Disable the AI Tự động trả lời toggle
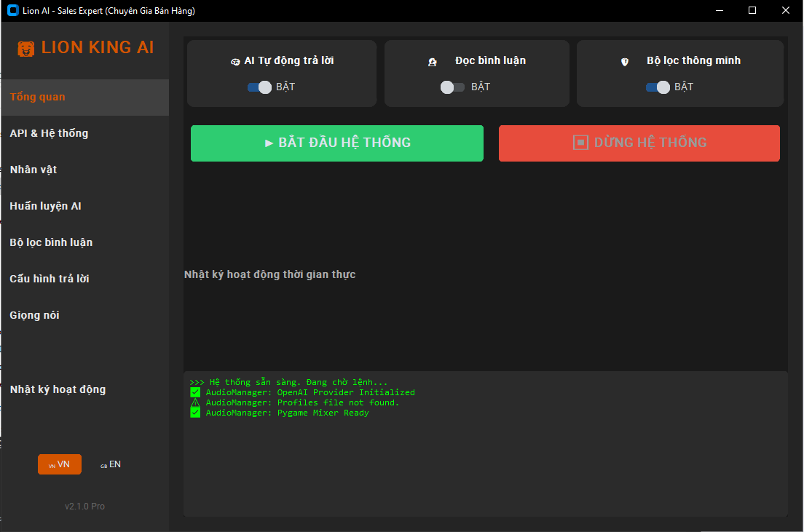The height and width of the screenshot is (532, 804). coord(259,87)
